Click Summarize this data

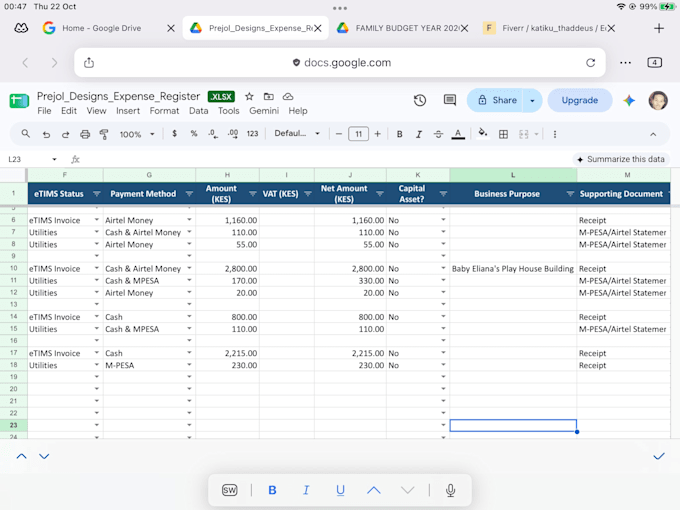621,159
